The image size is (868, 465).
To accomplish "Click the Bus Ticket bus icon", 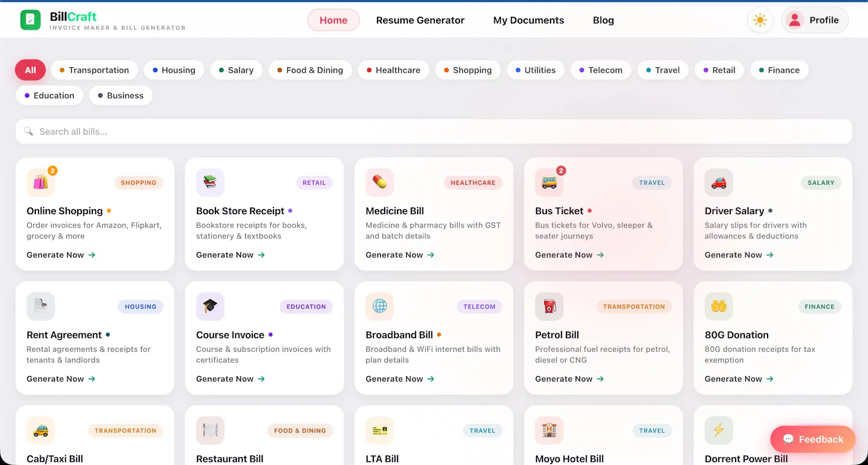I will tap(549, 183).
